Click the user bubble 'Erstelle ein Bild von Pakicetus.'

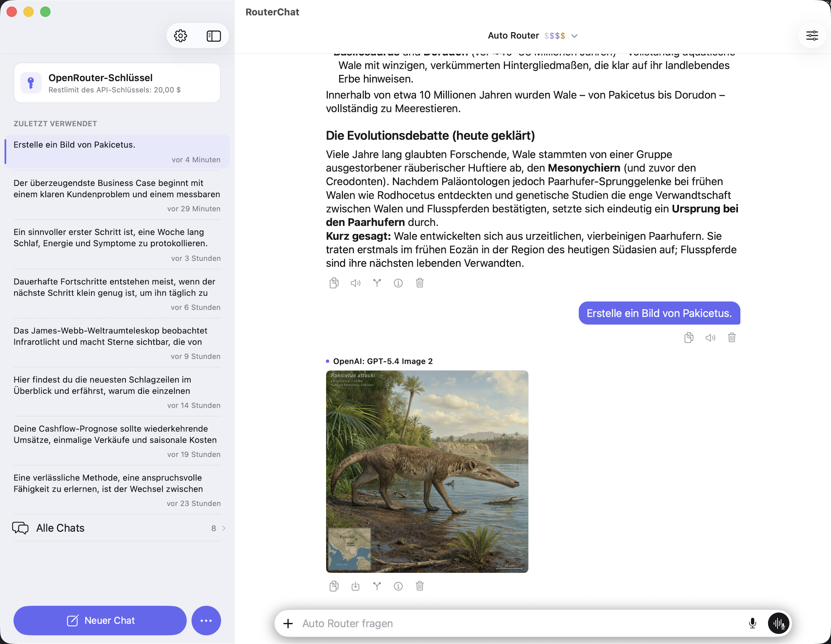coord(659,313)
